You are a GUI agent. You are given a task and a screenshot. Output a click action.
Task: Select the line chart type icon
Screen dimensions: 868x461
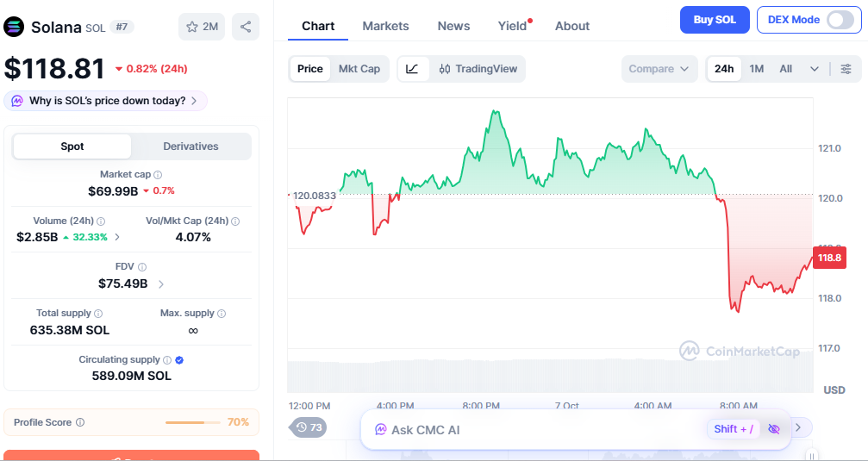tap(412, 69)
